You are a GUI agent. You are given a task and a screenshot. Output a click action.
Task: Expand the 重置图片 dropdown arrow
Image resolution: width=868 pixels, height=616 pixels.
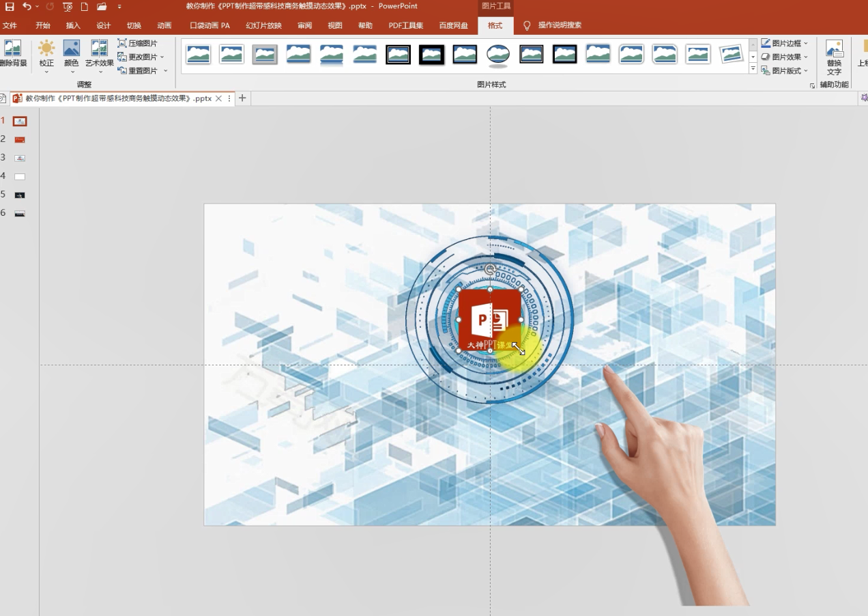166,70
